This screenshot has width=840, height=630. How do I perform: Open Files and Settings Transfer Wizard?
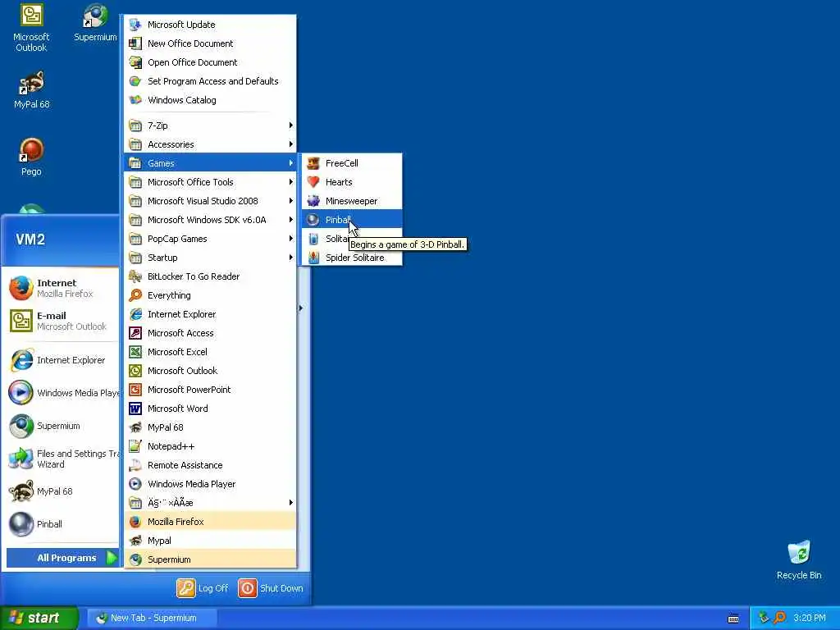tap(62, 459)
